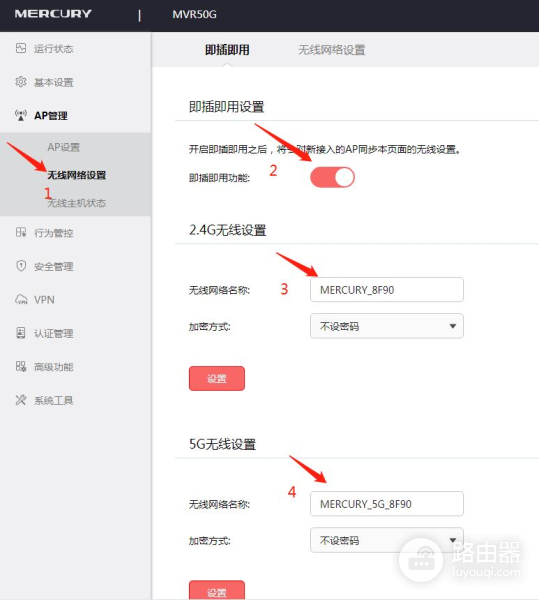
Task: Click the MERCURY logo in header
Action: tap(53, 14)
